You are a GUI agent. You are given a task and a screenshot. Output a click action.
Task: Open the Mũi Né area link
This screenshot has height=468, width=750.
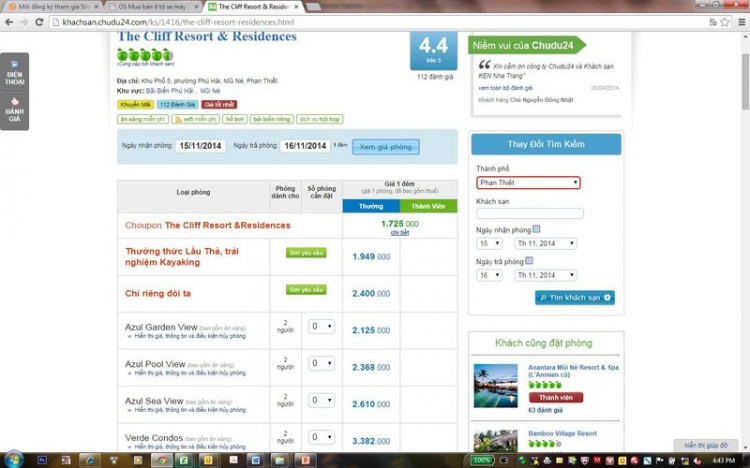tap(210, 91)
